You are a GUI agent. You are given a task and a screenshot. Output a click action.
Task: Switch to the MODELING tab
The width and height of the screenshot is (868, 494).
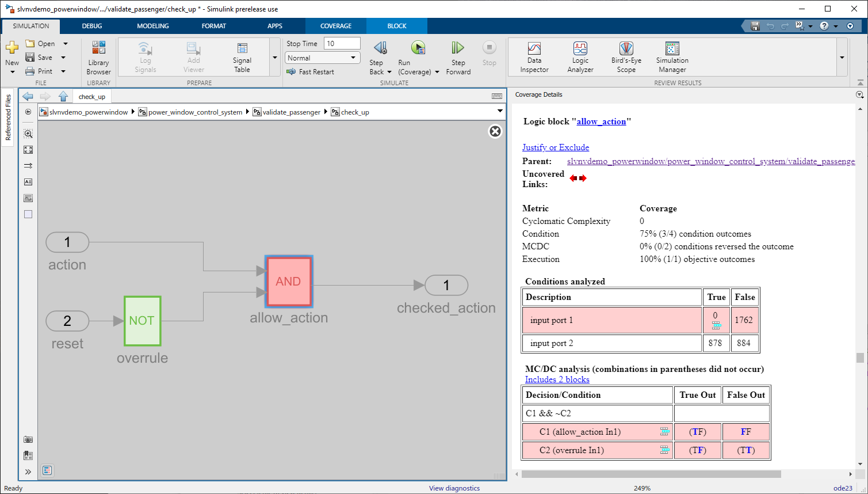pos(152,26)
